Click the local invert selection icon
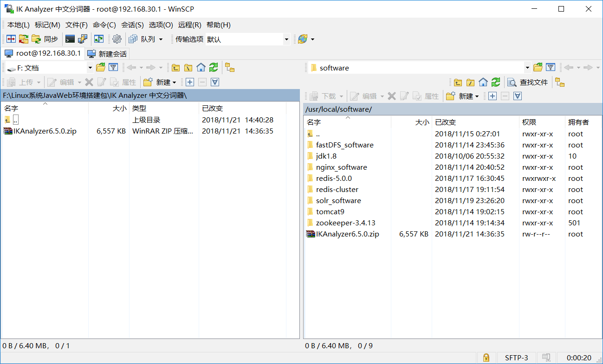The width and height of the screenshot is (603, 364). [214, 82]
